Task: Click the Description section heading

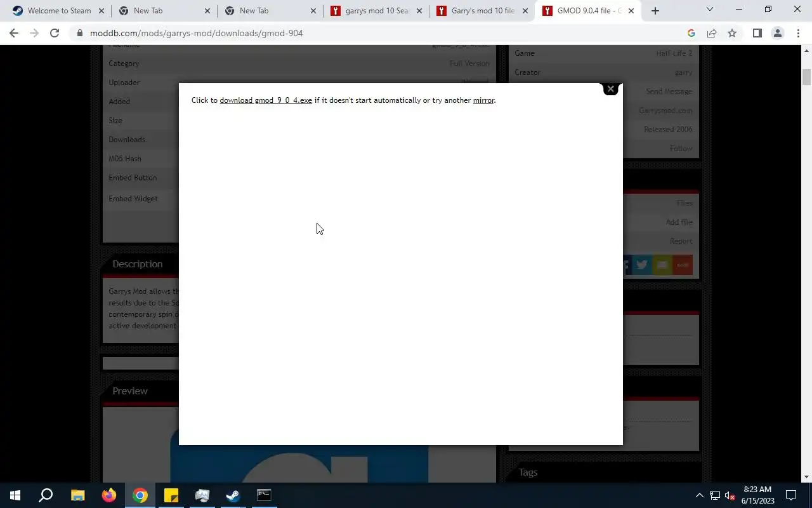Action: tap(137, 264)
